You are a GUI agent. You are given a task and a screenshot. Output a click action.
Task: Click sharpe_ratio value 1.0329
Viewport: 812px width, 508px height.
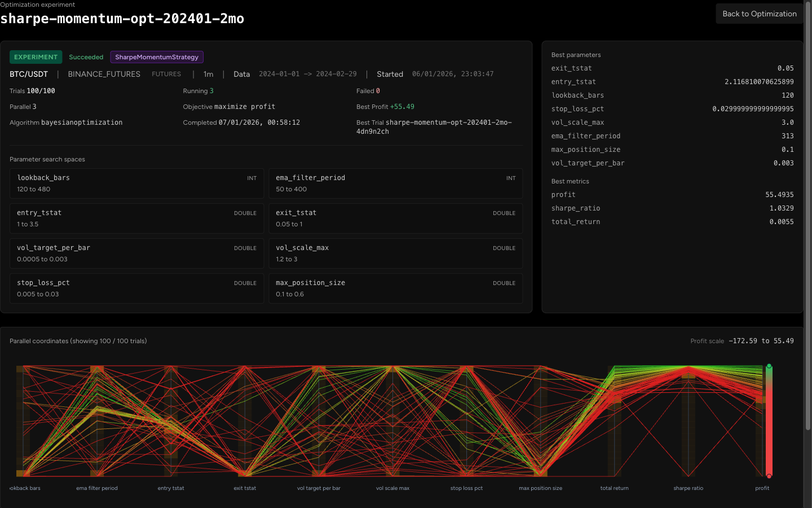(782, 208)
